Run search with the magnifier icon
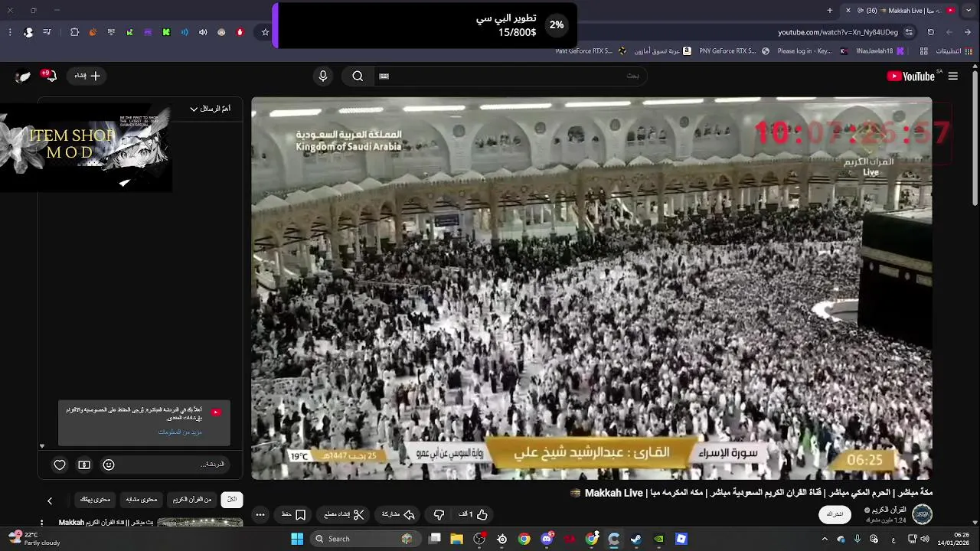The image size is (980, 551). (358, 76)
